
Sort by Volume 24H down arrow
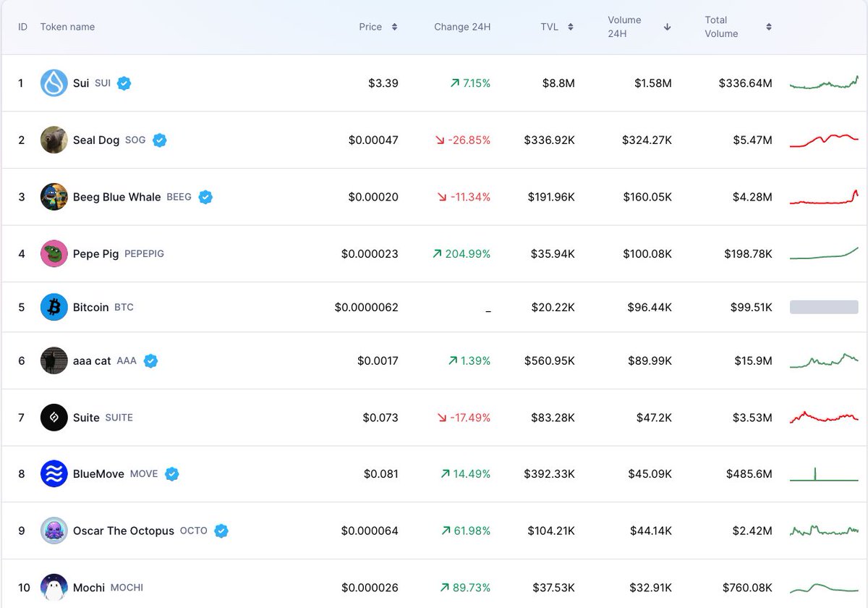click(x=667, y=27)
